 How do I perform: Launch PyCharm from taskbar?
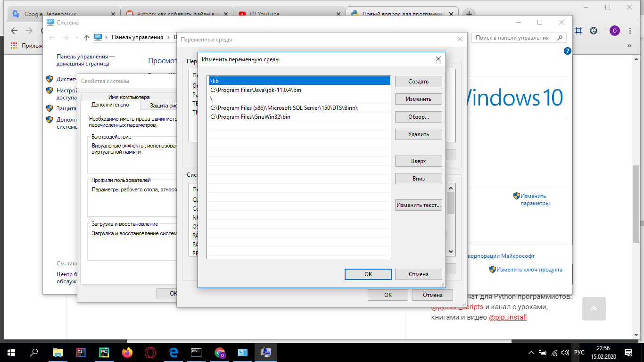(104, 352)
